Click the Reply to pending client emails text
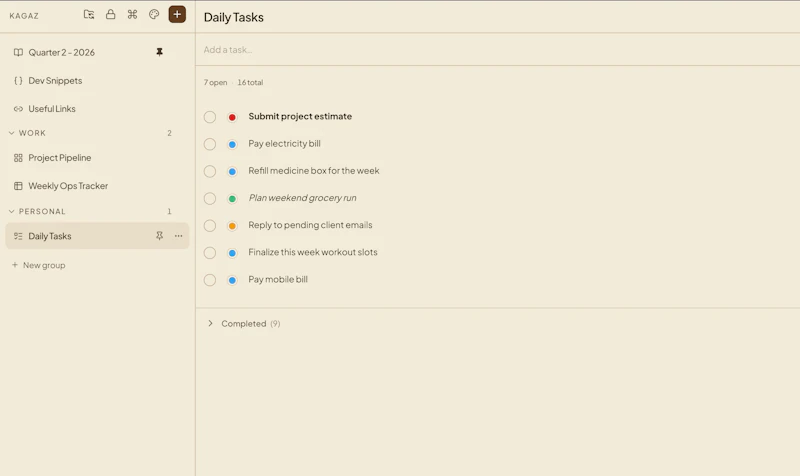 pyautogui.click(x=310, y=225)
